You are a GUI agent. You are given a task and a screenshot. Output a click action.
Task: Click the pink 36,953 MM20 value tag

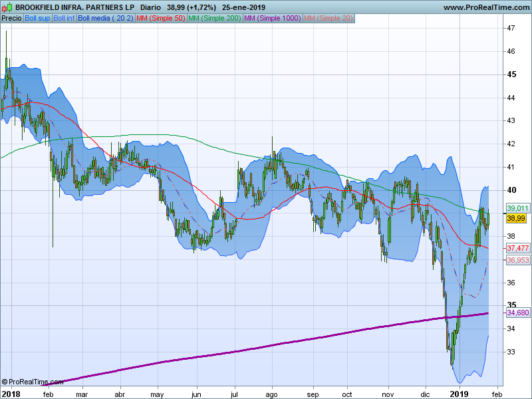pyautogui.click(x=518, y=260)
